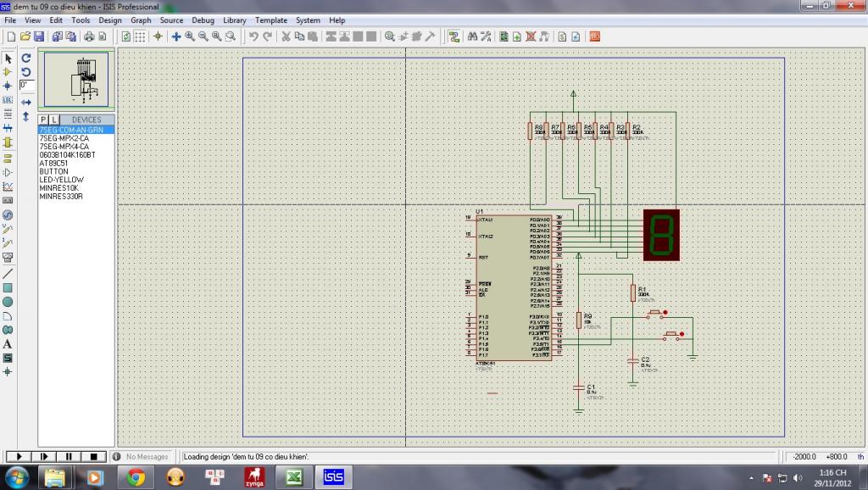The image size is (868, 490).
Task: Select the 2D line drawing tool
Action: 8,274
